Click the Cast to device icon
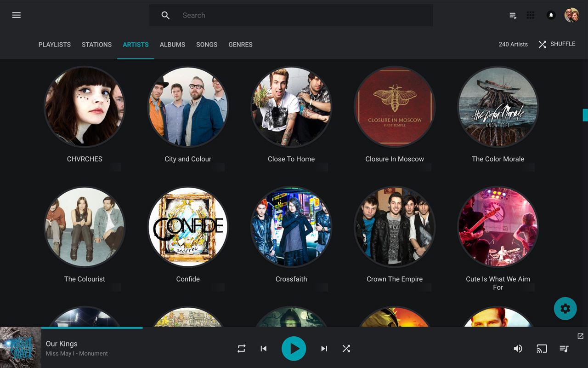 click(x=542, y=349)
